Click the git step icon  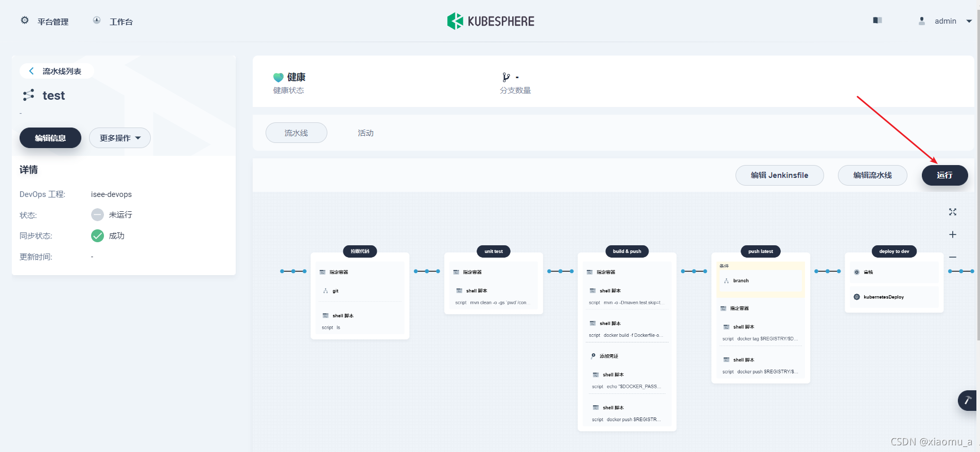(x=325, y=291)
